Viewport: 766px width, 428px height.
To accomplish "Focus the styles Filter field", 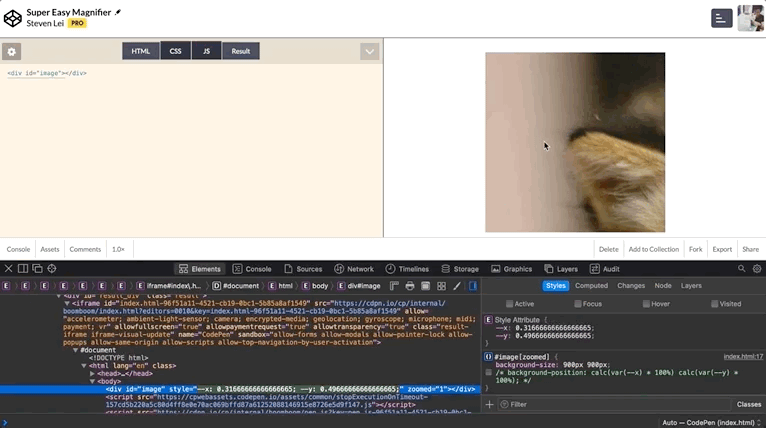I will (615, 404).
